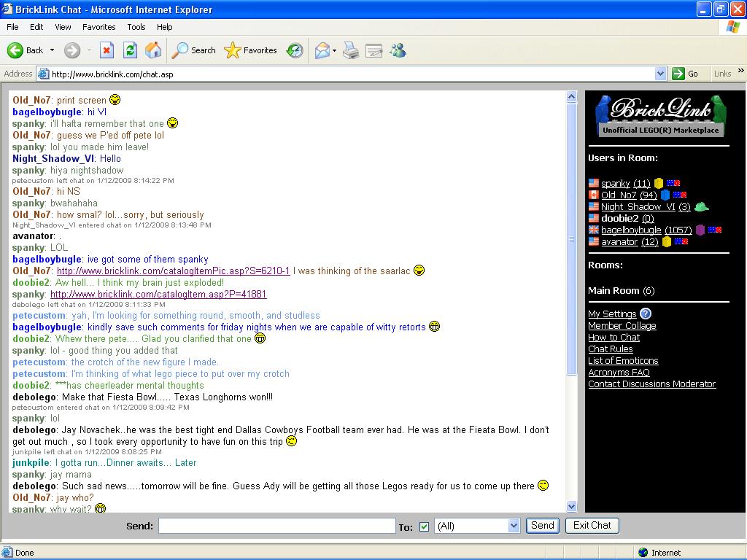This screenshot has width=747, height=560.
Task: Open the Favorites star toolbar button
Action: click(251, 50)
